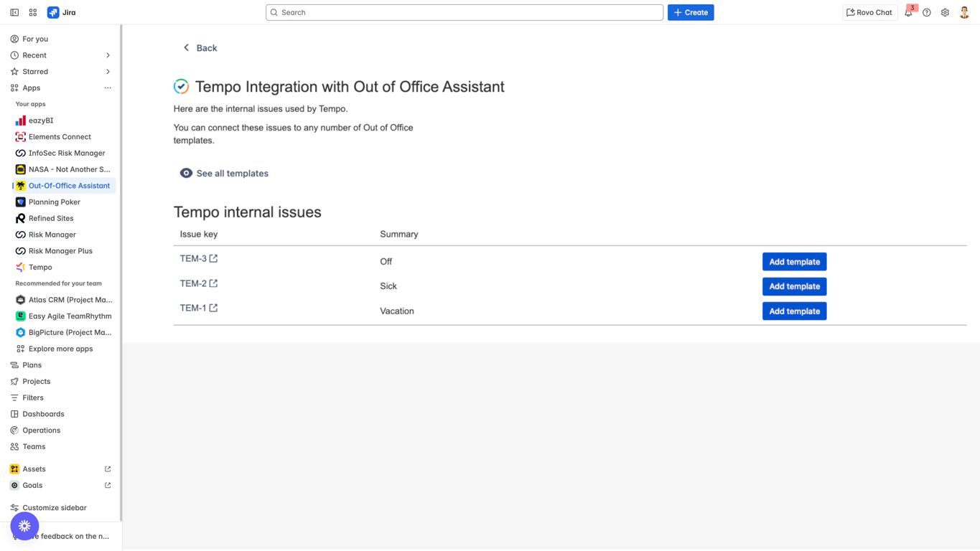Click See all templates eye link

[x=224, y=174]
